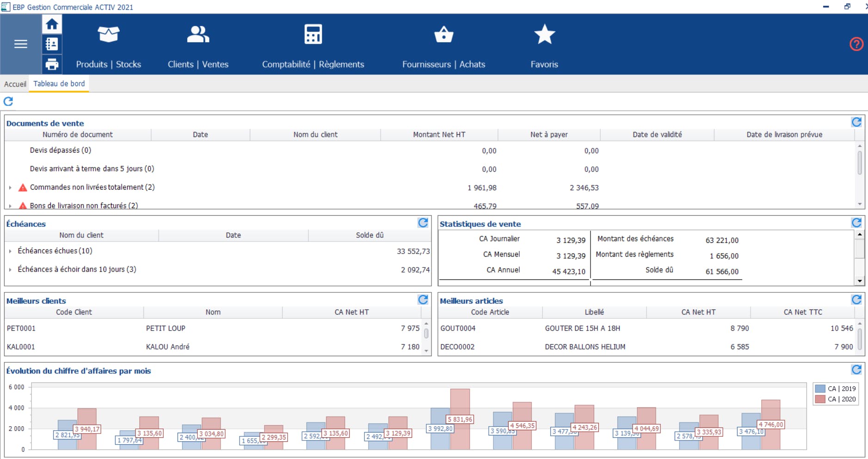Screen dimensions: 868x459
Task: Open the print icon in the sidebar
Action: [51, 64]
